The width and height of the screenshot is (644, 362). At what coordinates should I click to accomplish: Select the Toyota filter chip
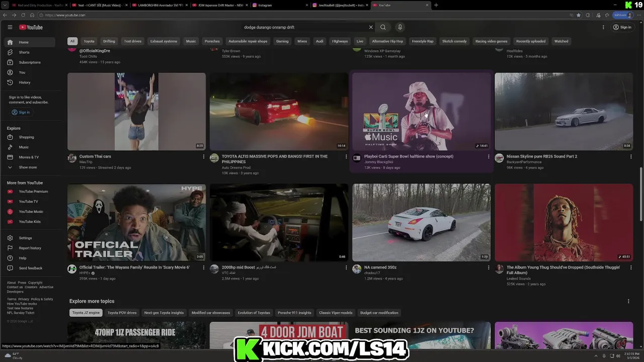click(x=89, y=41)
